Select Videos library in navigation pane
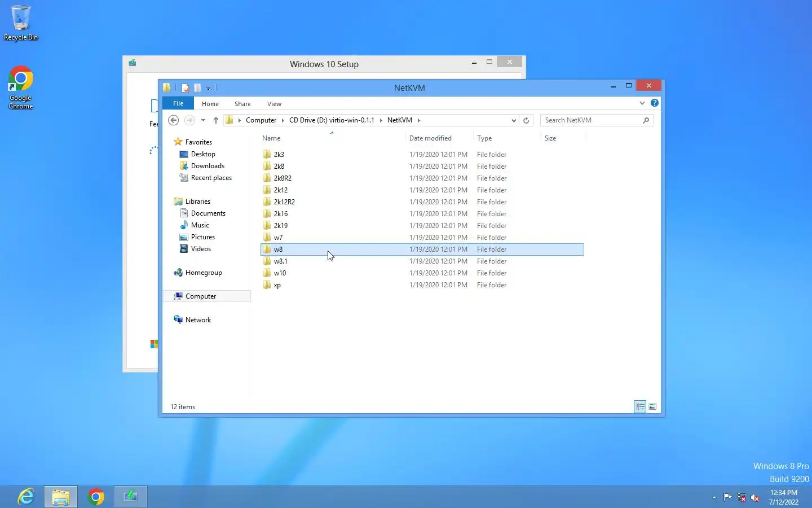The image size is (812, 508). tap(201, 249)
